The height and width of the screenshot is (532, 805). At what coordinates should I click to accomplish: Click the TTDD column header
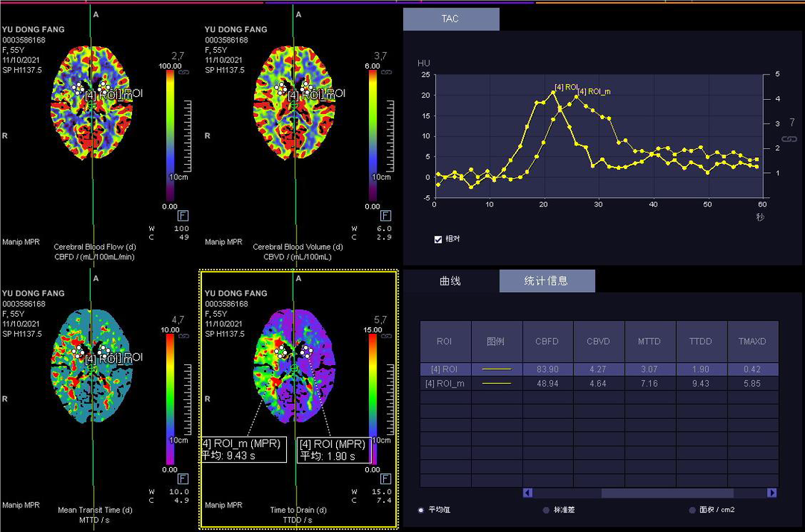(702, 341)
